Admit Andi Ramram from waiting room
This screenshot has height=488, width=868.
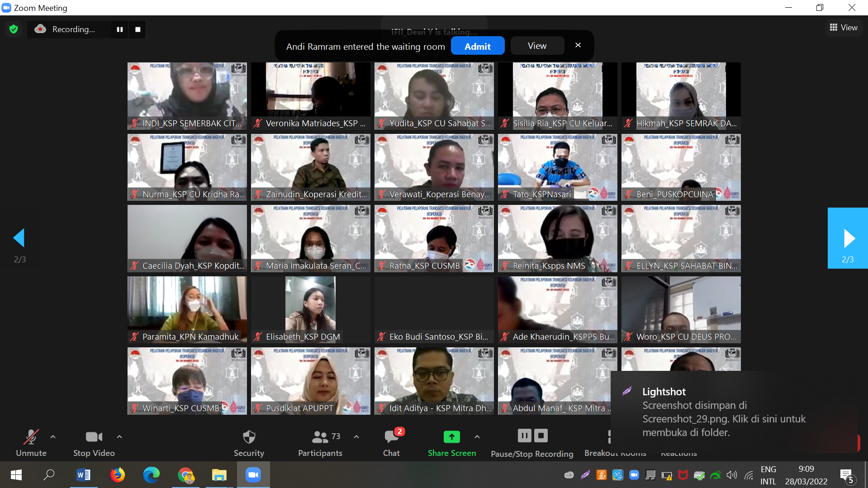point(477,46)
